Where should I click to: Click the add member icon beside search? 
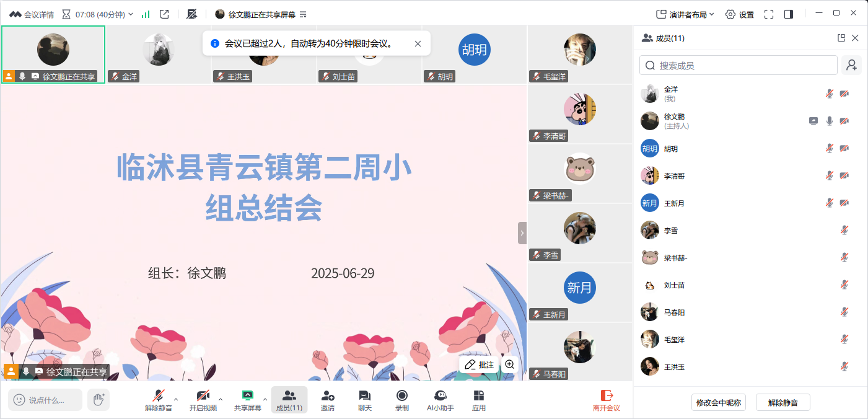pyautogui.click(x=851, y=65)
